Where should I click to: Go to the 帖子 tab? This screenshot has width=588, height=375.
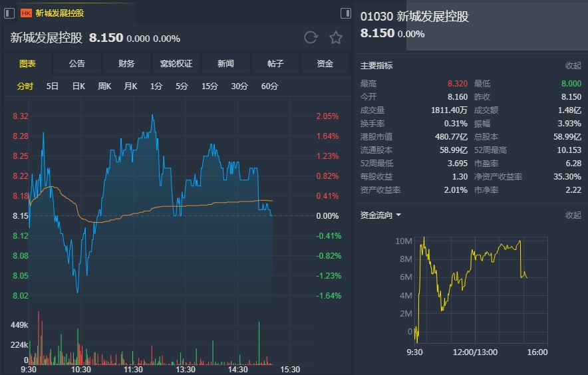click(275, 64)
